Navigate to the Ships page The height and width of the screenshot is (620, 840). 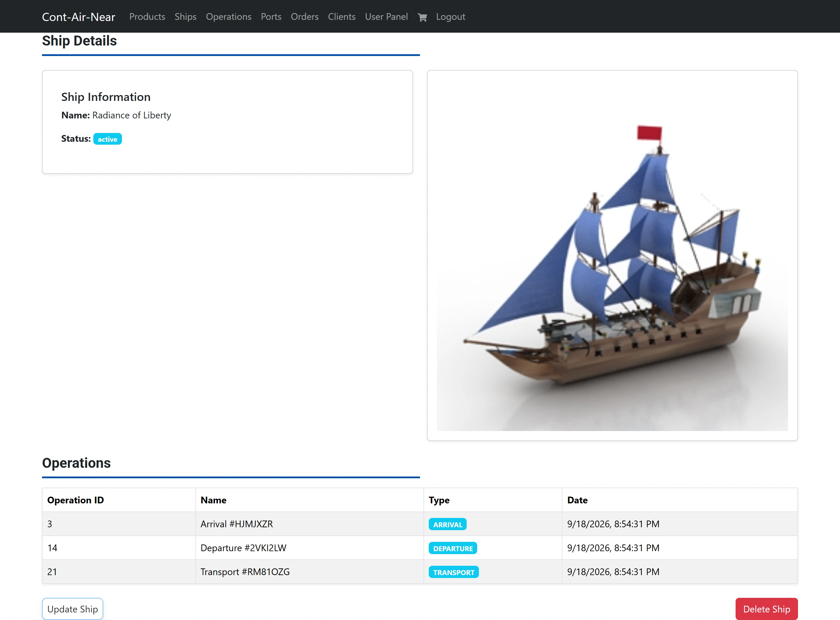pos(185,17)
